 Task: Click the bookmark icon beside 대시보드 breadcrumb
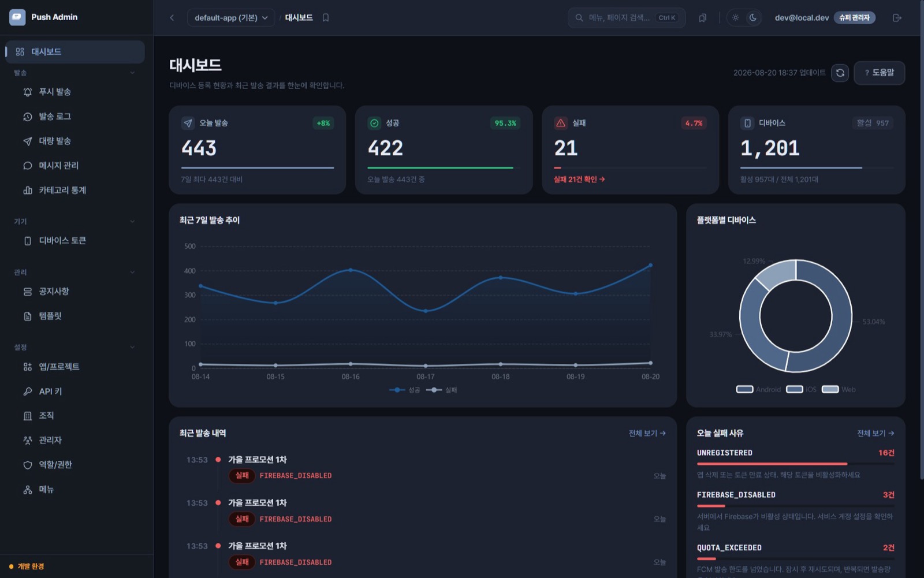click(x=326, y=18)
